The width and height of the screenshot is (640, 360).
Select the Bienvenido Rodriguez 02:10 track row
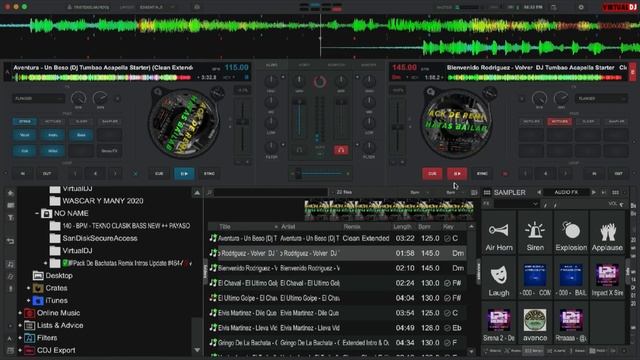coord(337,268)
